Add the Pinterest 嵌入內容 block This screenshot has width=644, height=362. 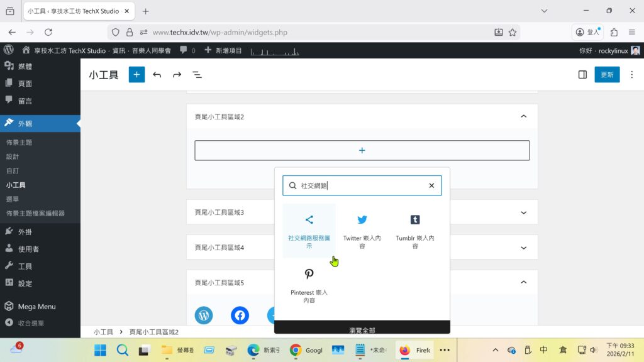tap(309, 285)
